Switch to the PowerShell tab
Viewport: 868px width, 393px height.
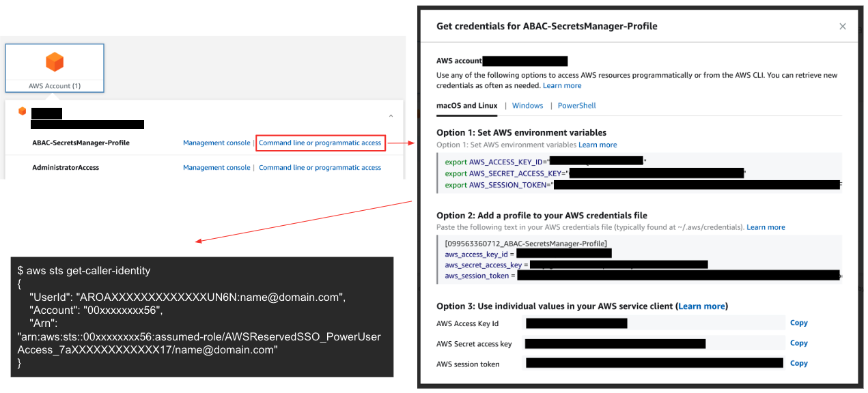577,106
